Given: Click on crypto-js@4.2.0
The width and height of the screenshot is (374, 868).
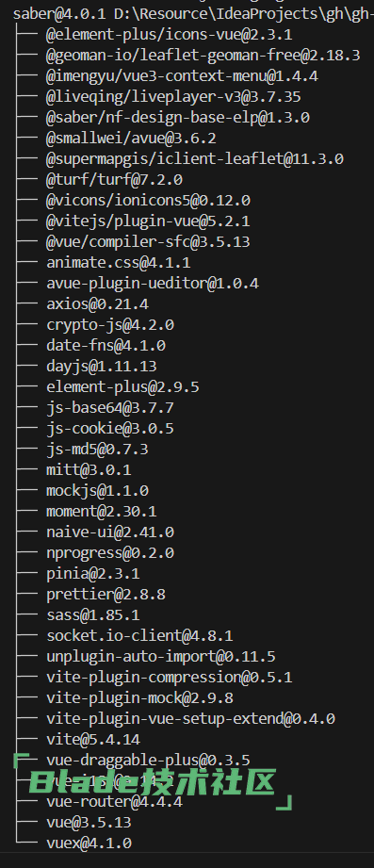Looking at the screenshot, I should tap(110, 324).
